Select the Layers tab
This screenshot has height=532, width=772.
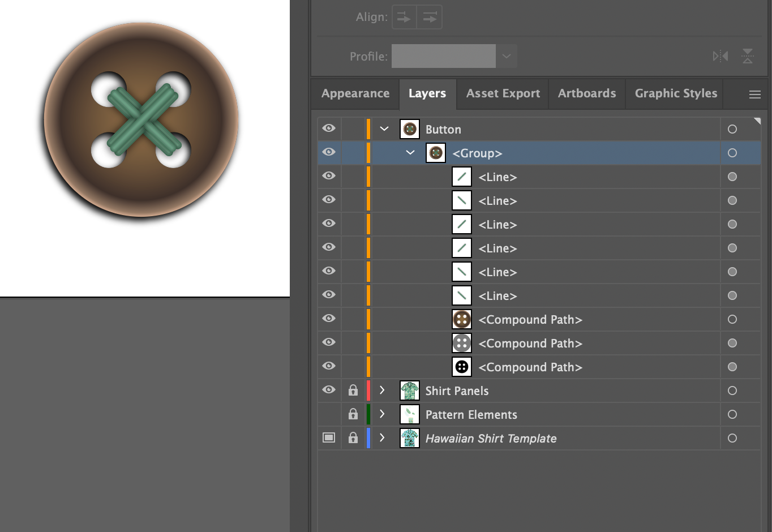click(x=427, y=93)
